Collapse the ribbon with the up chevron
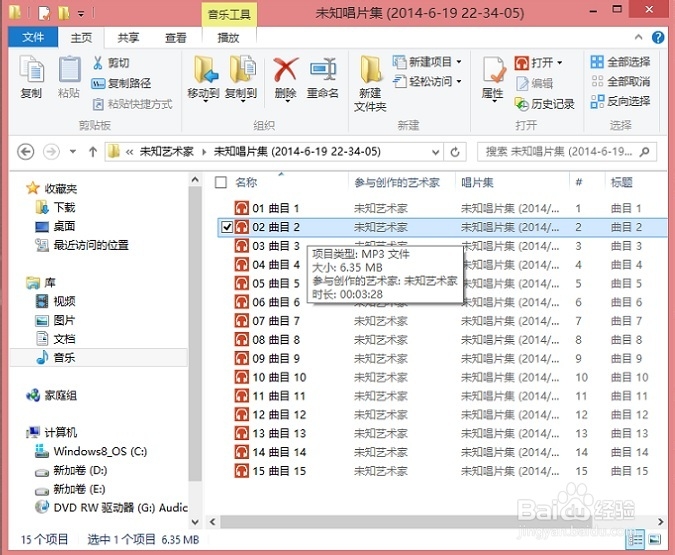This screenshot has height=555, width=675. pos(638,38)
